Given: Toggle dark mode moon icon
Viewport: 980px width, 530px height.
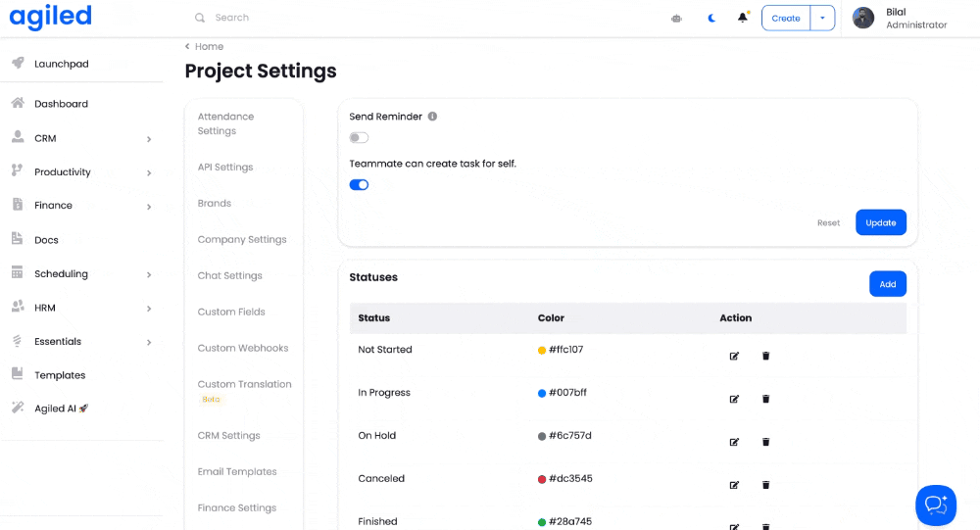Looking at the screenshot, I should (711, 18).
